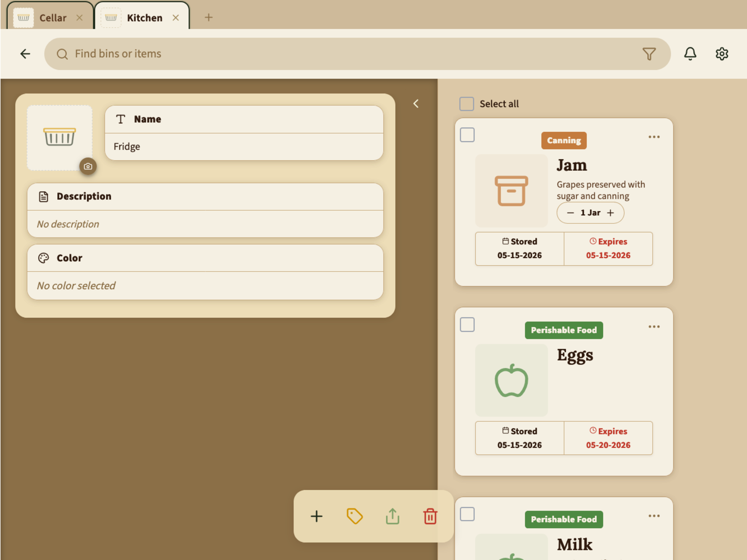Click the camera icon to change bin photo
Screen dimensions: 747x560
click(x=88, y=166)
